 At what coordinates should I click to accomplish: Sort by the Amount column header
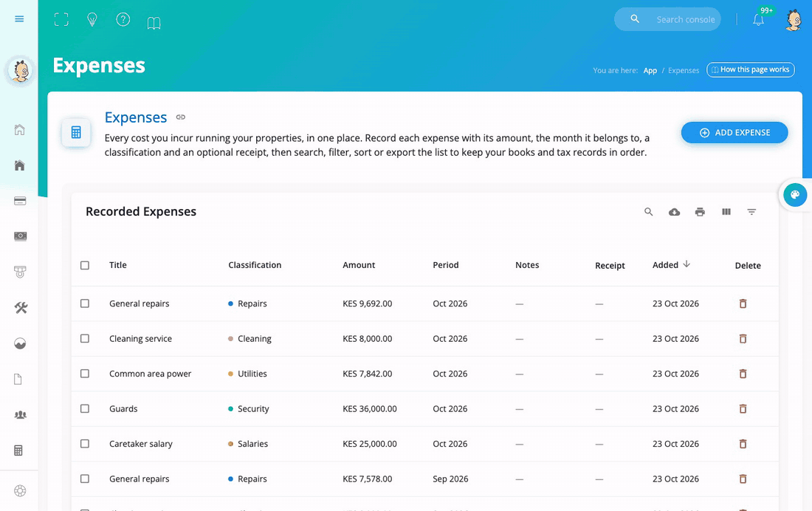click(x=358, y=265)
